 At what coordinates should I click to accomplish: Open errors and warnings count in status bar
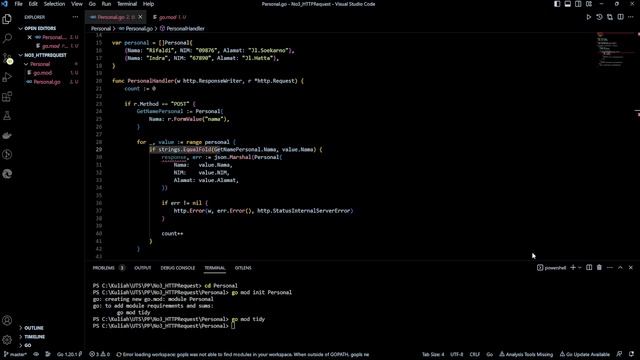pos(100,354)
